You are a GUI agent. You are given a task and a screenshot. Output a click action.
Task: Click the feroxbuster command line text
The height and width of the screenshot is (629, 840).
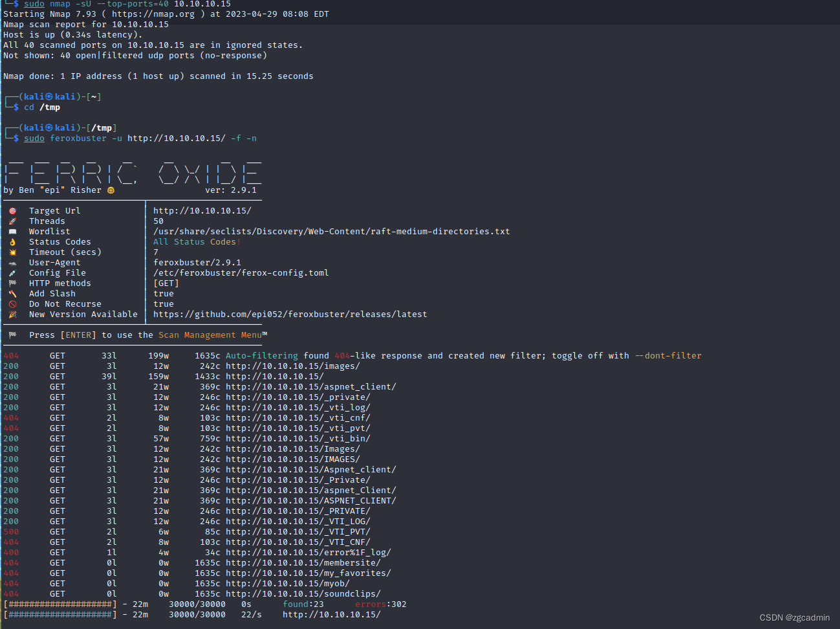click(140, 138)
